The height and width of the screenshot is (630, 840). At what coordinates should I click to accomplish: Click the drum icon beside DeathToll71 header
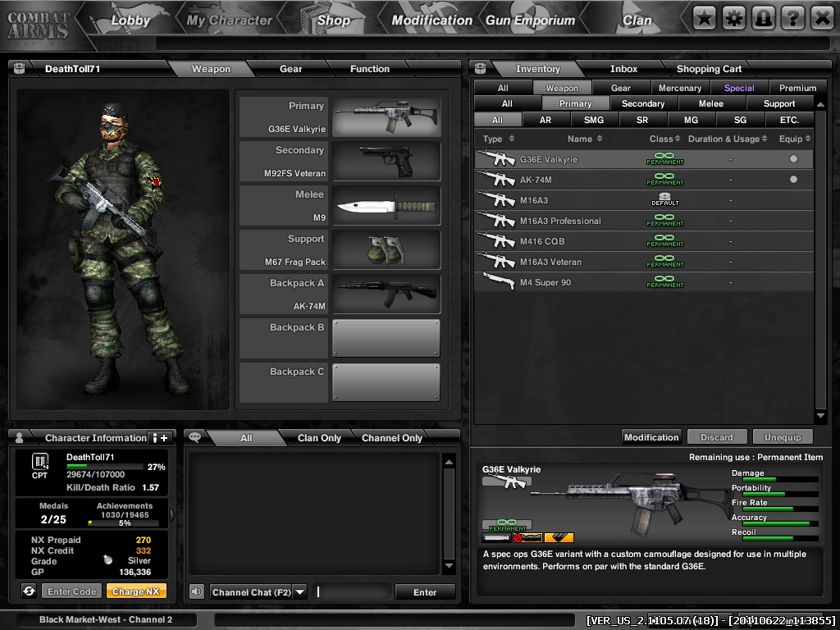coord(20,68)
